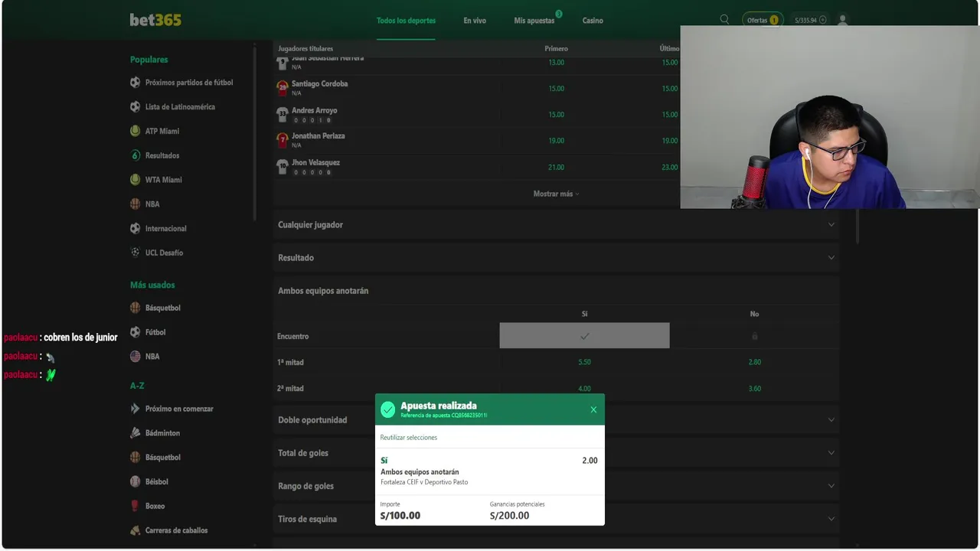Select Jhon Velasquez Último odds 23.00

tap(670, 167)
